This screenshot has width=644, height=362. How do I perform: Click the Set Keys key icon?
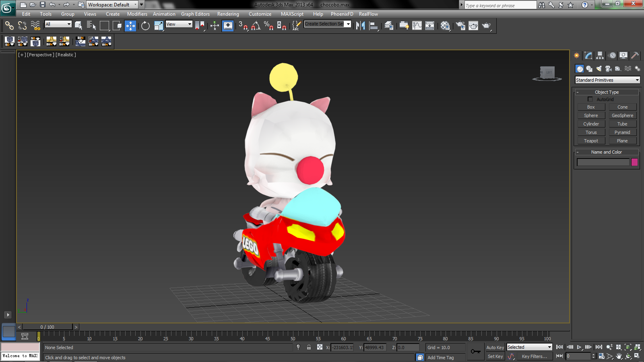(x=476, y=352)
